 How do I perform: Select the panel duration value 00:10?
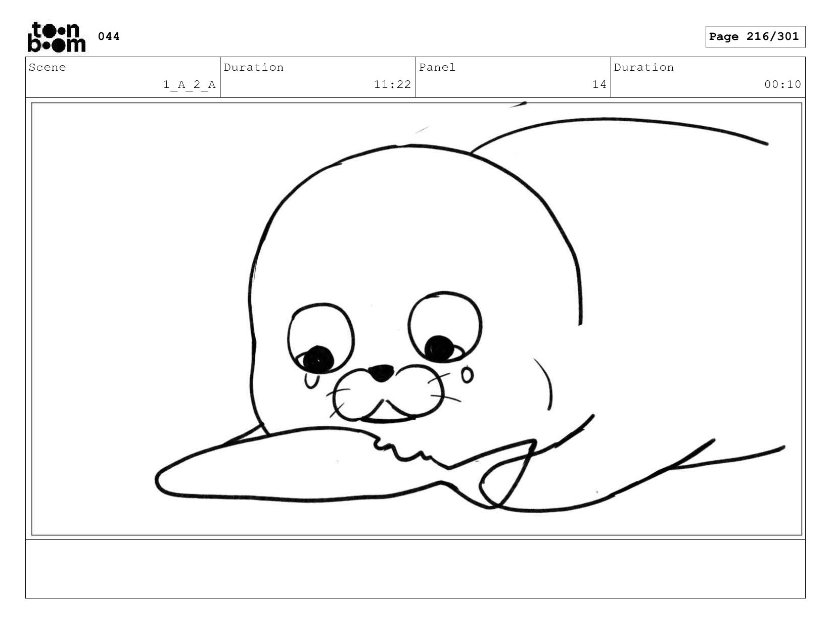click(782, 84)
